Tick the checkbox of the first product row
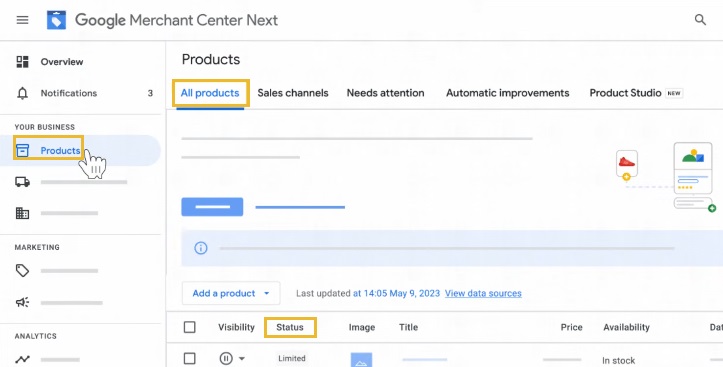Image resolution: width=723 pixels, height=367 pixels. tap(190, 358)
